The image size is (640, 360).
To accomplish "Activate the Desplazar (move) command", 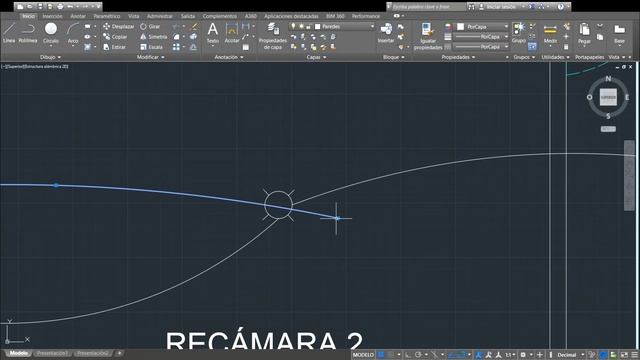I will pyautogui.click(x=118, y=27).
